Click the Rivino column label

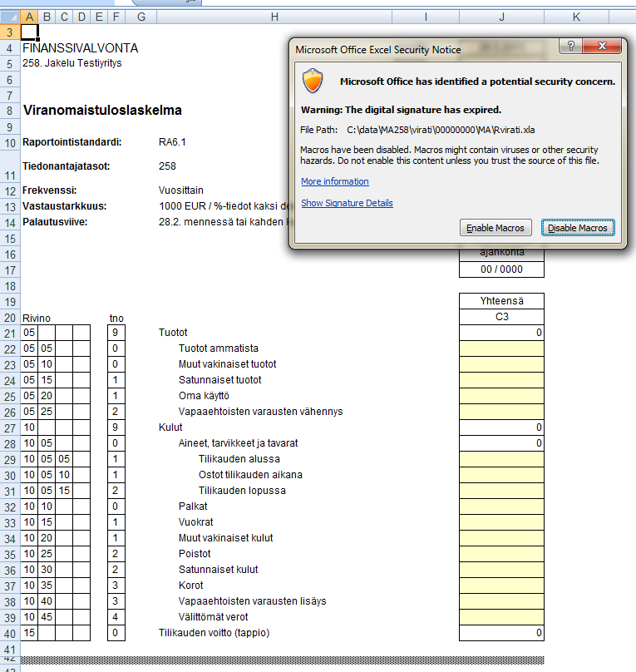coord(37,319)
